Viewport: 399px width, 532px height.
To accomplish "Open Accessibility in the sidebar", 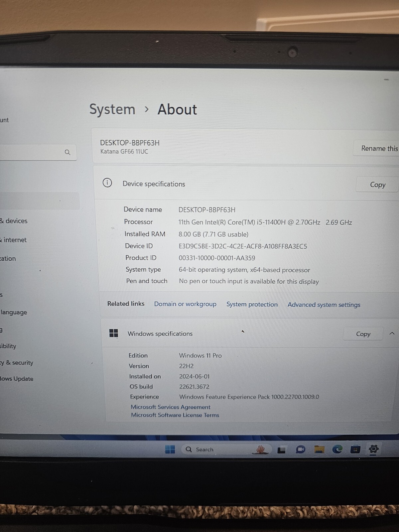I will pos(8,346).
